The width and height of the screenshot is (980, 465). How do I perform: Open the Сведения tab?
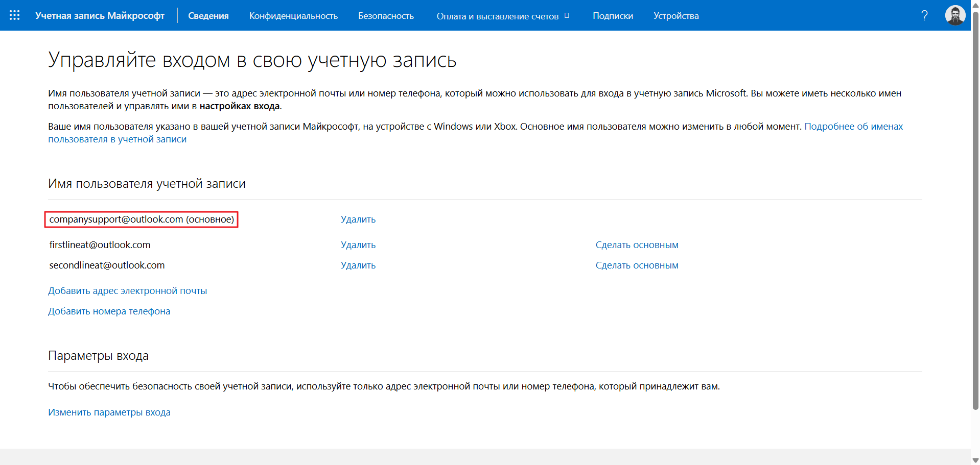click(208, 16)
